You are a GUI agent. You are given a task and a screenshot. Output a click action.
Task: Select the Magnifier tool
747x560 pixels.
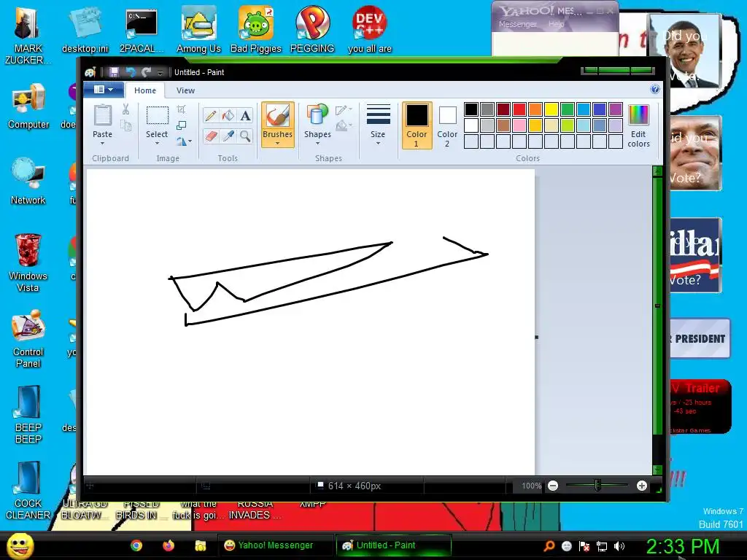click(x=245, y=136)
